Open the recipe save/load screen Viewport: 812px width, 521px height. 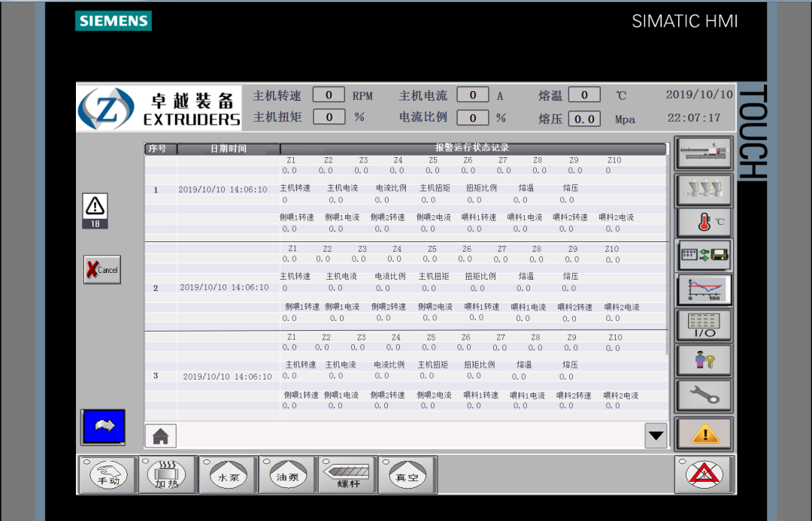704,256
